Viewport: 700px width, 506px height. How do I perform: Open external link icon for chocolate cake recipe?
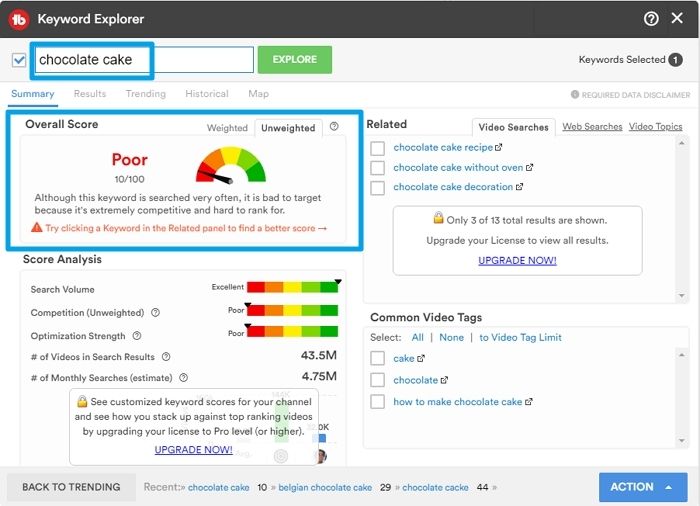pyautogui.click(x=499, y=147)
